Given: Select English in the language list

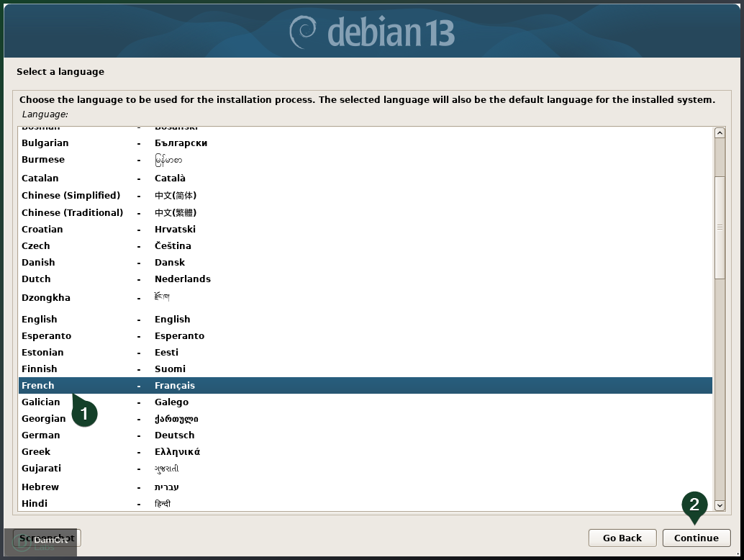Looking at the screenshot, I should [x=108, y=319].
